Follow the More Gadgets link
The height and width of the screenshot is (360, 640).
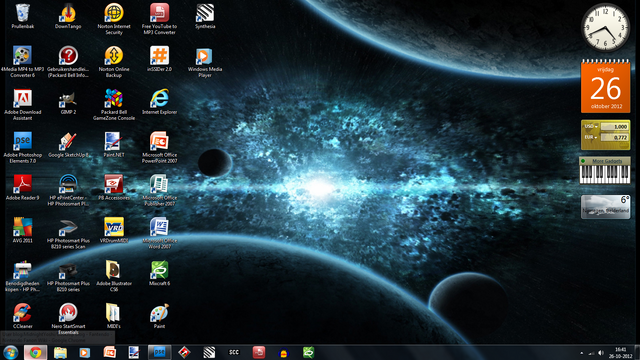[x=607, y=161]
